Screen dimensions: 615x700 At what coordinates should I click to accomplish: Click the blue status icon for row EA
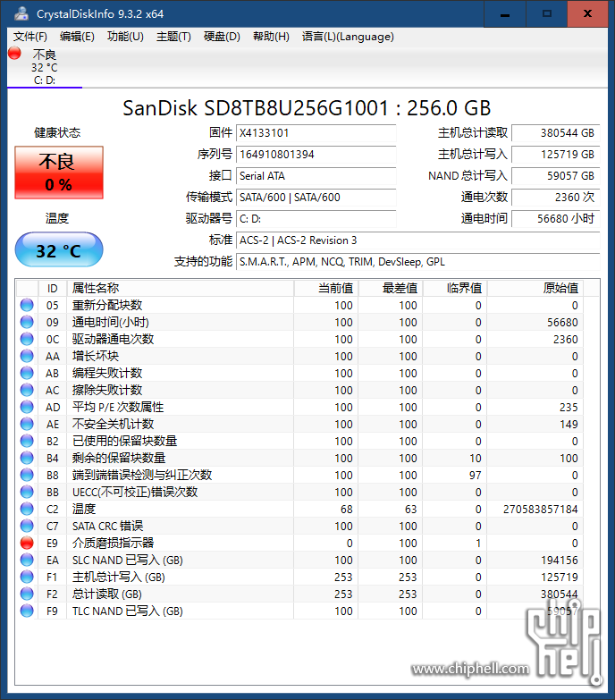point(27,560)
